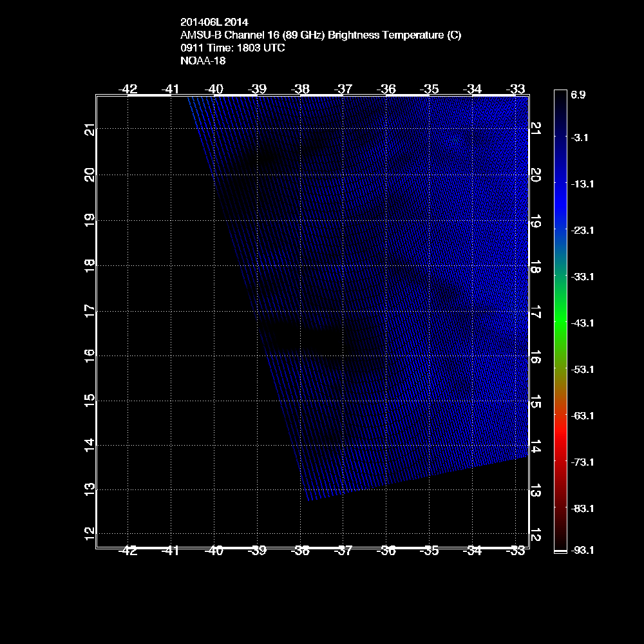Viewport: 644px width, 644px height.
Task: Click the -40 longitude label on bottom axis
Action: (214, 551)
